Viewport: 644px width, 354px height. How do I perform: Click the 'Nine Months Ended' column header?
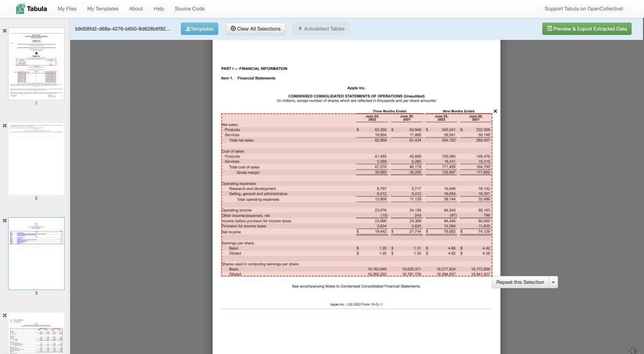458,111
